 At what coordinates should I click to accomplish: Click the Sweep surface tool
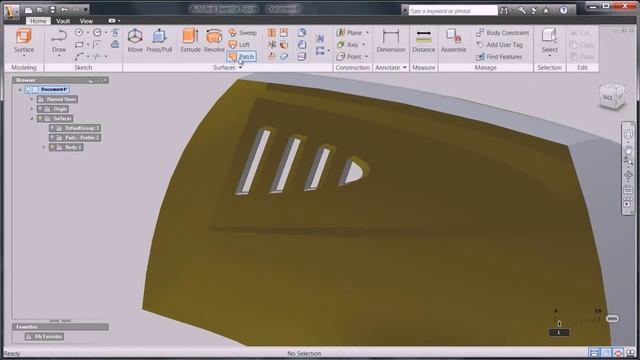(x=242, y=33)
